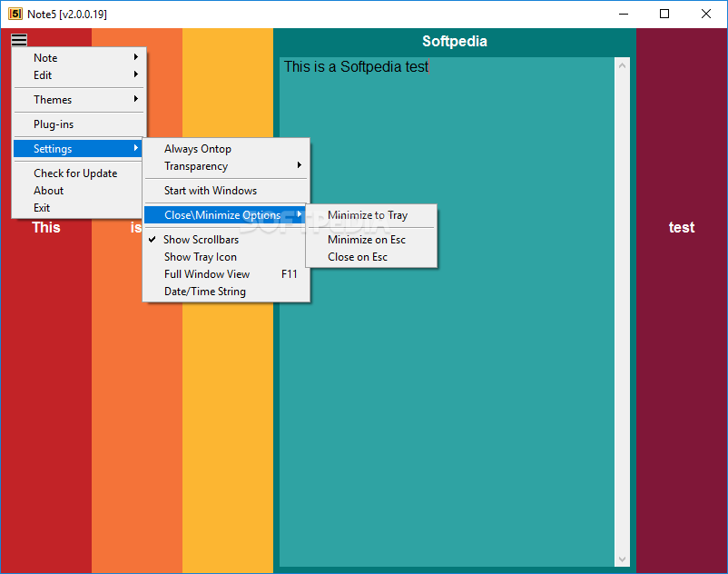Close the Note5 window

click(705, 14)
